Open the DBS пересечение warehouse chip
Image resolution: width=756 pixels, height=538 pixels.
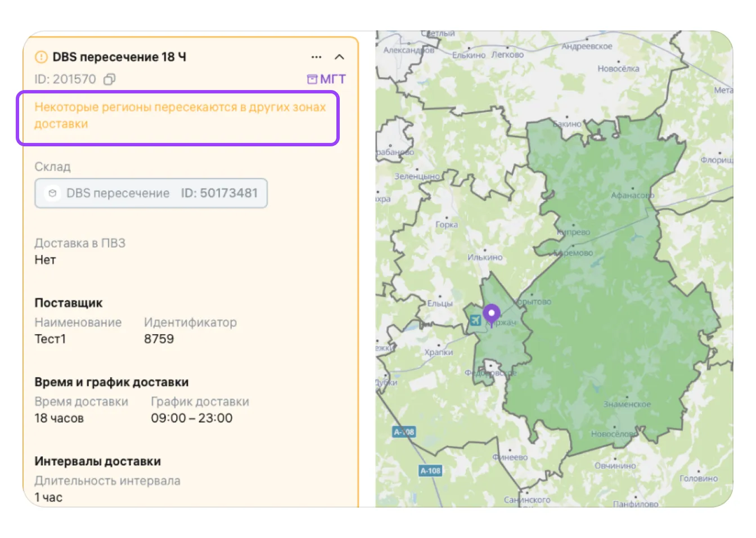tap(151, 194)
